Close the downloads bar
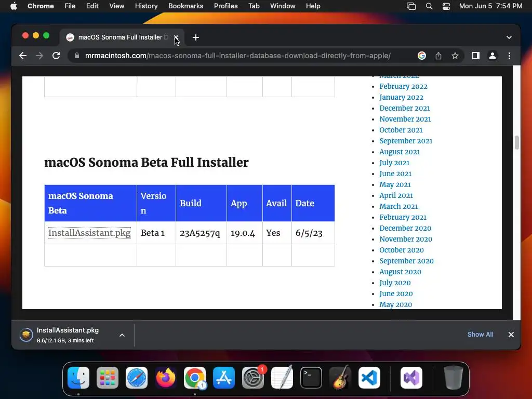Viewport: 532px width, 399px height. (511, 335)
